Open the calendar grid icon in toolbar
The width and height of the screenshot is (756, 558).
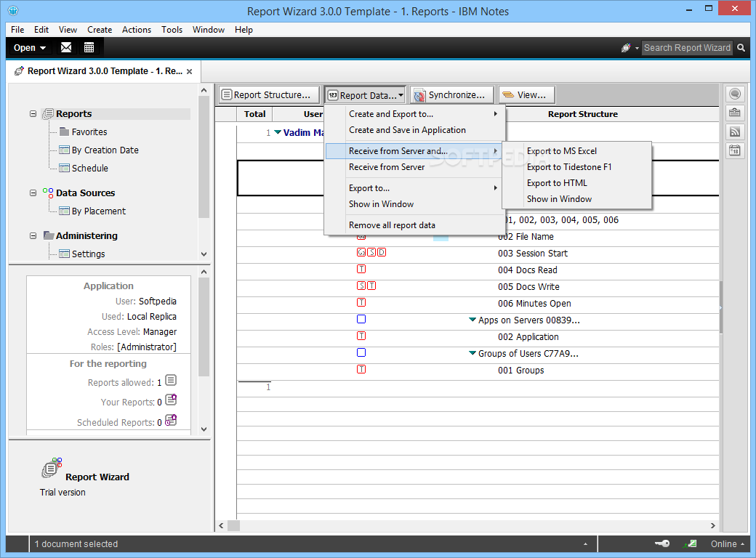pos(89,47)
